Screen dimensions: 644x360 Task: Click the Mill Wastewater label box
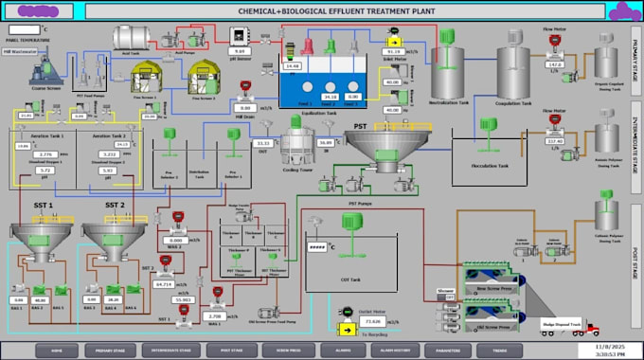pyautogui.click(x=20, y=52)
